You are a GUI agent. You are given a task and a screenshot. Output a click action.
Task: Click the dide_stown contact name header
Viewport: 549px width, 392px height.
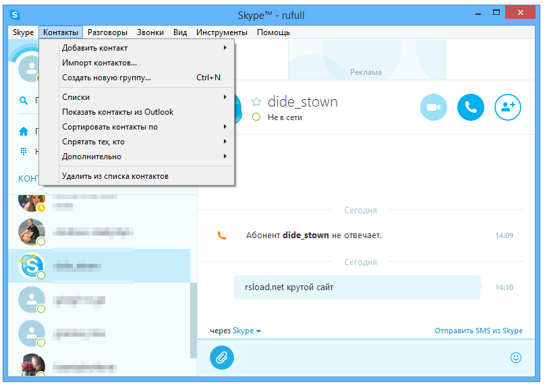point(303,102)
